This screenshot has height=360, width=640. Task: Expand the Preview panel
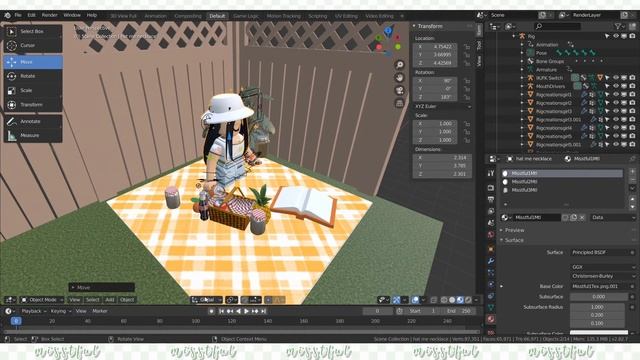pyautogui.click(x=514, y=230)
